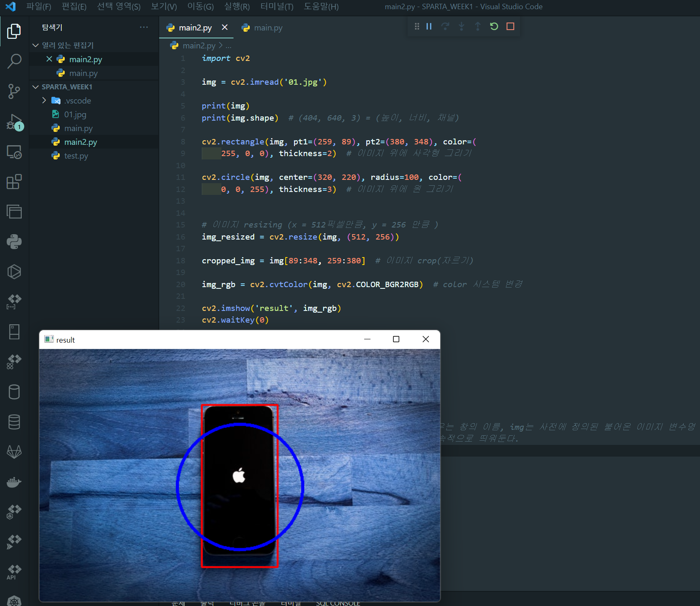Image resolution: width=700 pixels, height=606 pixels.
Task: Click main2.py breadcrumb path
Action: [x=199, y=45]
